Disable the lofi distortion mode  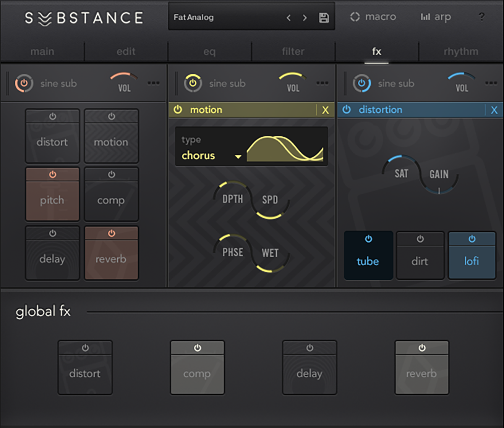[472, 255]
